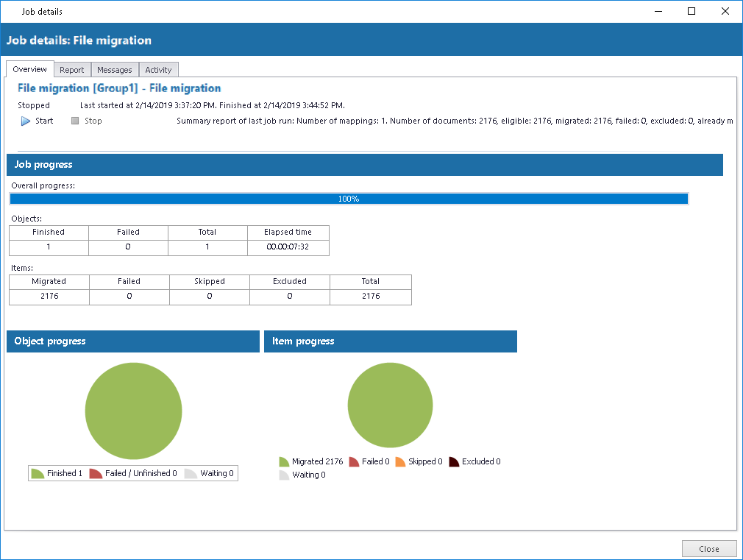The image size is (743, 560).
Task: Click the Migrated count cell showing 2176
Action: pos(49,297)
